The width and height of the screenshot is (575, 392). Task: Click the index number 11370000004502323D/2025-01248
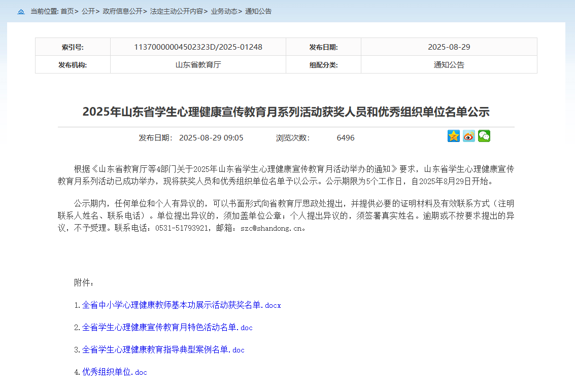(x=198, y=47)
